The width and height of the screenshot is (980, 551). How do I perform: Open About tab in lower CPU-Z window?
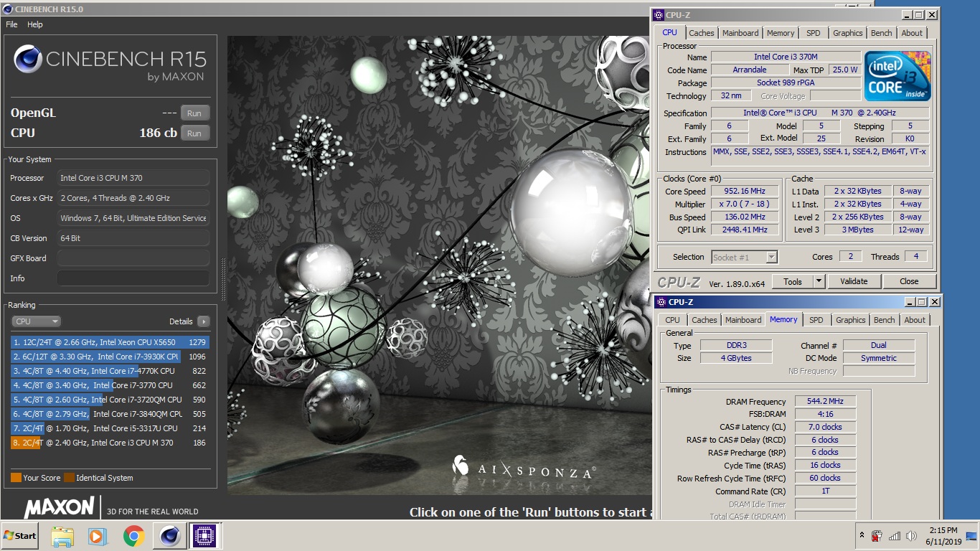point(915,320)
